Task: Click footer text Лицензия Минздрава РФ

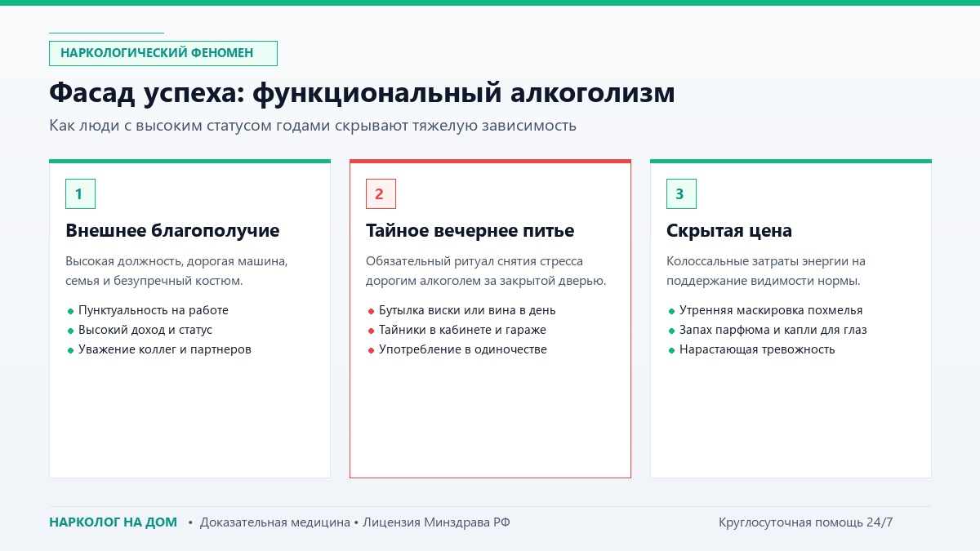Action: (436, 522)
